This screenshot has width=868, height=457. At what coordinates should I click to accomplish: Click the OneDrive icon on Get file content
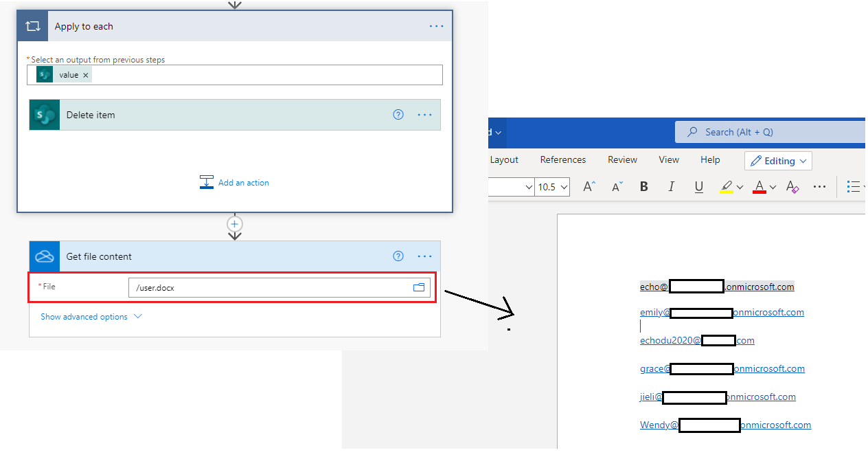[45, 256]
